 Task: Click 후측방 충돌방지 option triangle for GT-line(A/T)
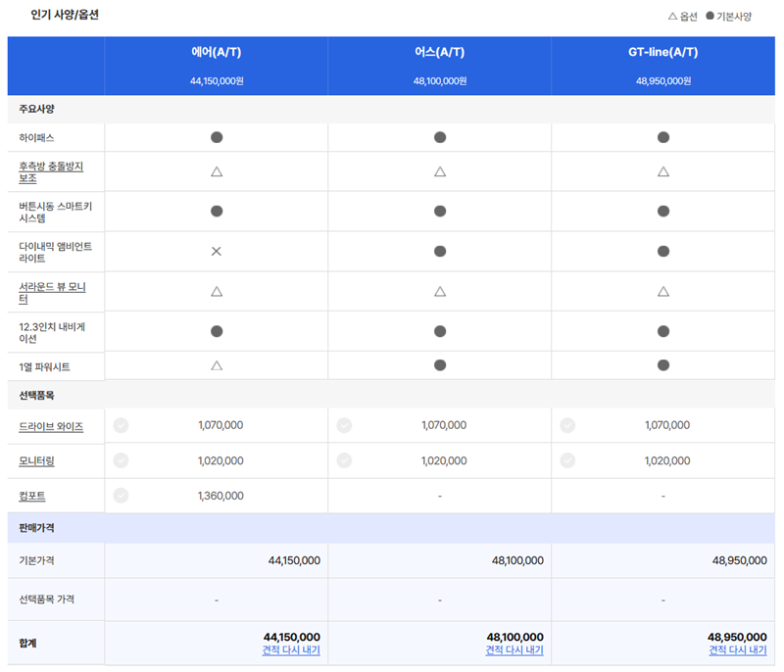pyautogui.click(x=663, y=171)
